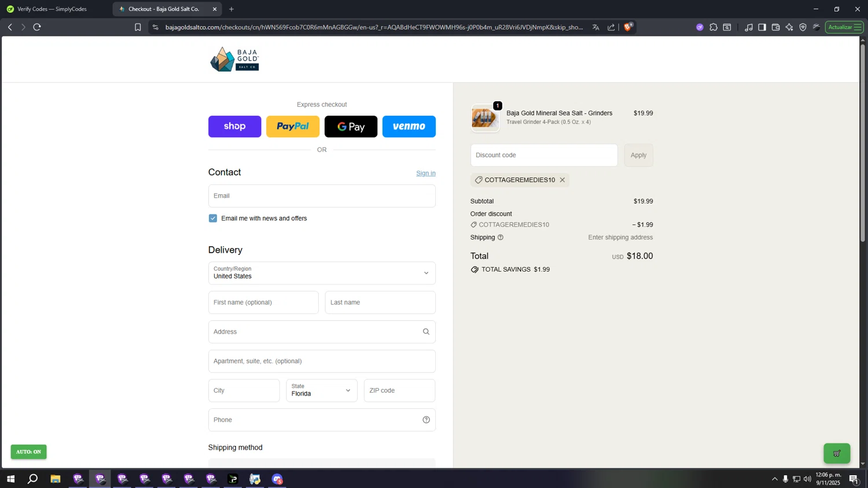Click the Baja Gold Grinders product thumbnail

pos(485,118)
